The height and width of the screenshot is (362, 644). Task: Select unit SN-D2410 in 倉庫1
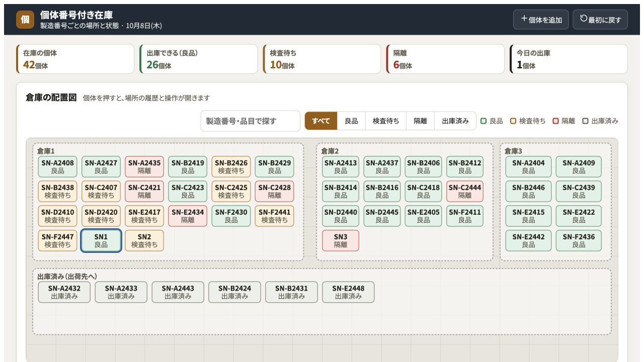pos(58,216)
